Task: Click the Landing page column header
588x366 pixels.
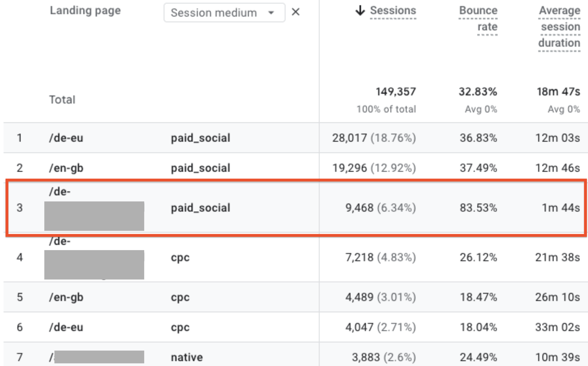Action: pos(85,11)
